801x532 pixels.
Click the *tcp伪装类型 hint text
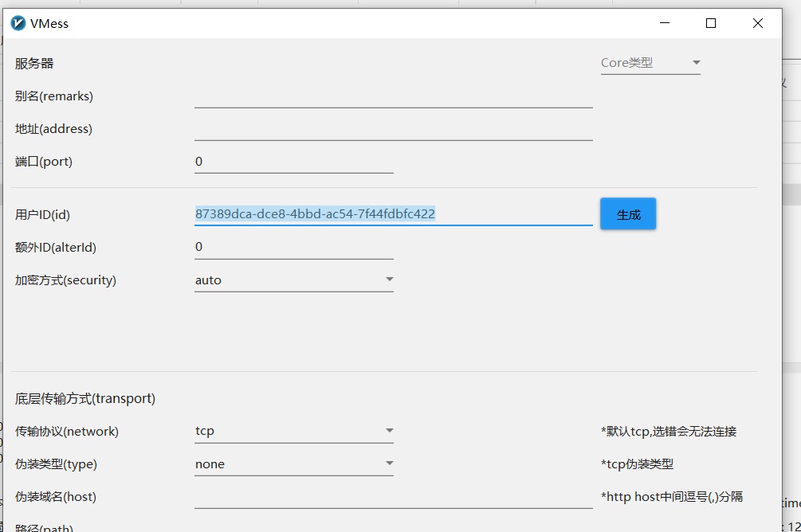[637, 464]
